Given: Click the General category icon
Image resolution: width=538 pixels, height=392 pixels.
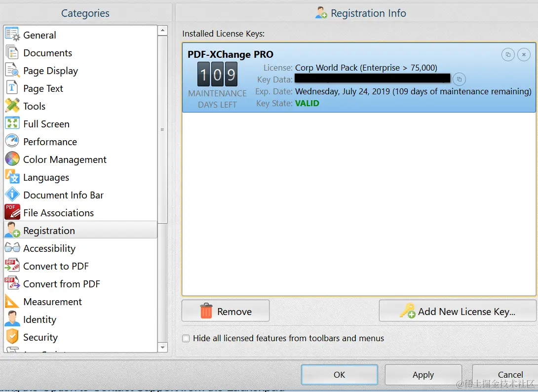Looking at the screenshot, I should [x=12, y=35].
